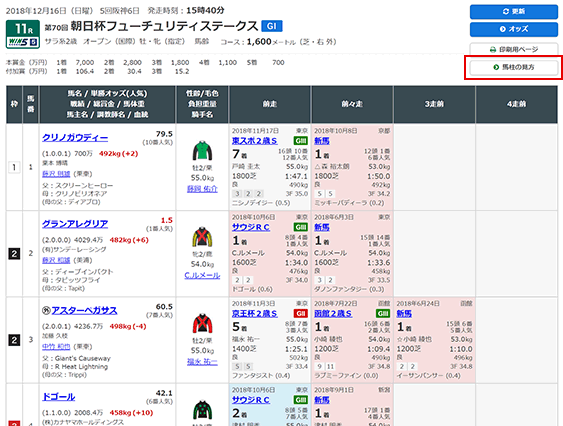Open the 馬柱の見方 guide button
Viewport: 563px width, 426px height.
[x=513, y=67]
